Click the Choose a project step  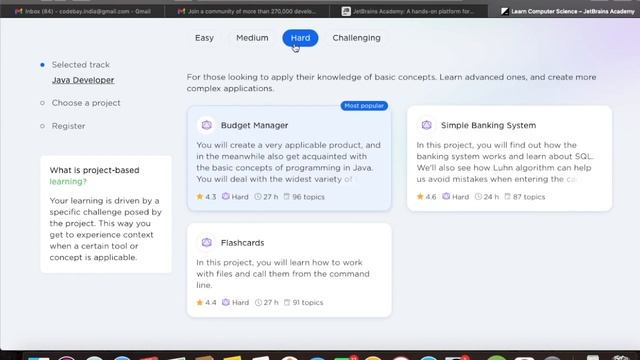86,103
